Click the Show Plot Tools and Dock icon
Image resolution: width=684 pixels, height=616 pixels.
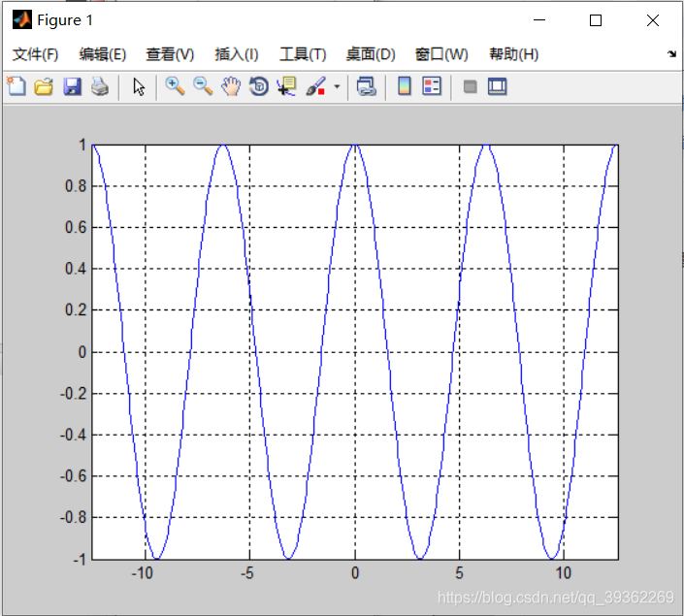coord(498,86)
